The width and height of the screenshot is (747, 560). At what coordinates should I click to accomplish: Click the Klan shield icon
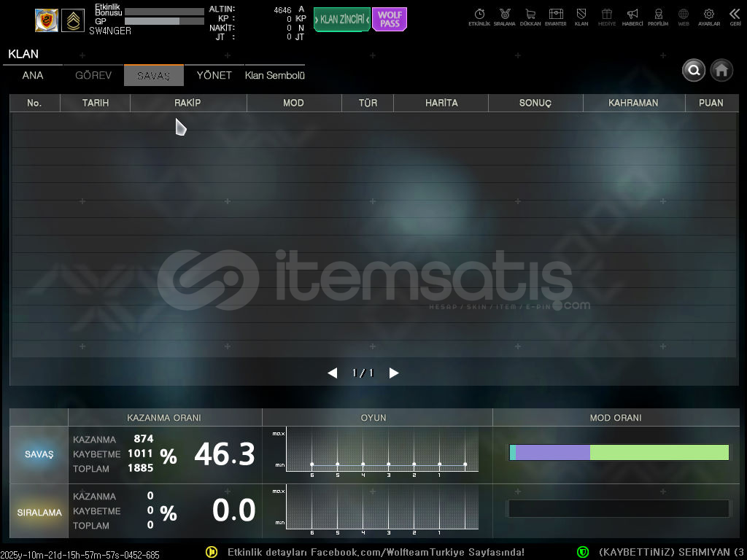pos(581,15)
